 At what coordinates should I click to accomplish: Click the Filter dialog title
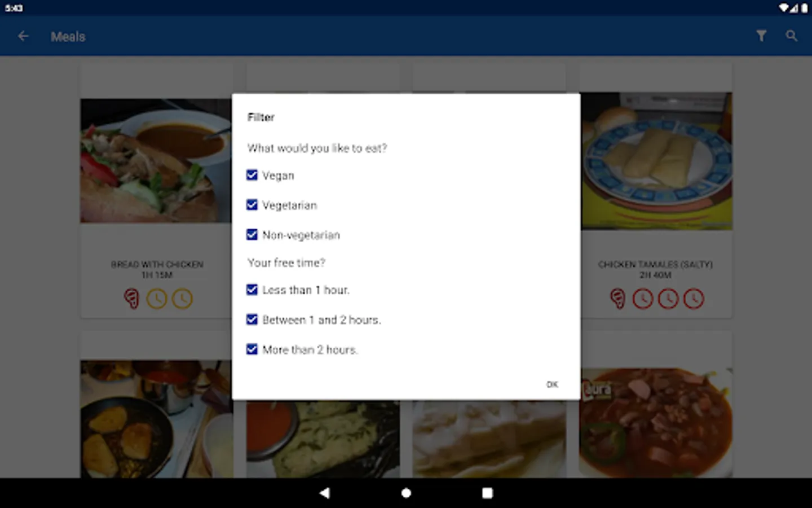pos(261,117)
